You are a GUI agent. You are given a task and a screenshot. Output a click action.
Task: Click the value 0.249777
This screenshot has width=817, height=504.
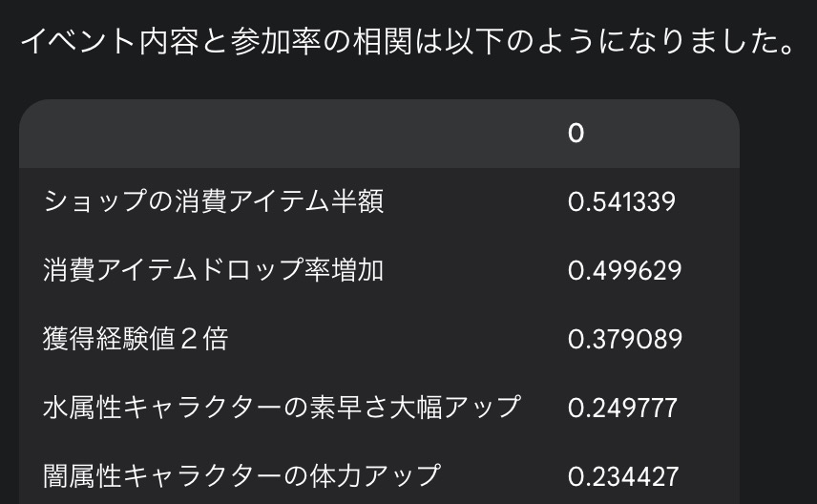pyautogui.click(x=622, y=409)
